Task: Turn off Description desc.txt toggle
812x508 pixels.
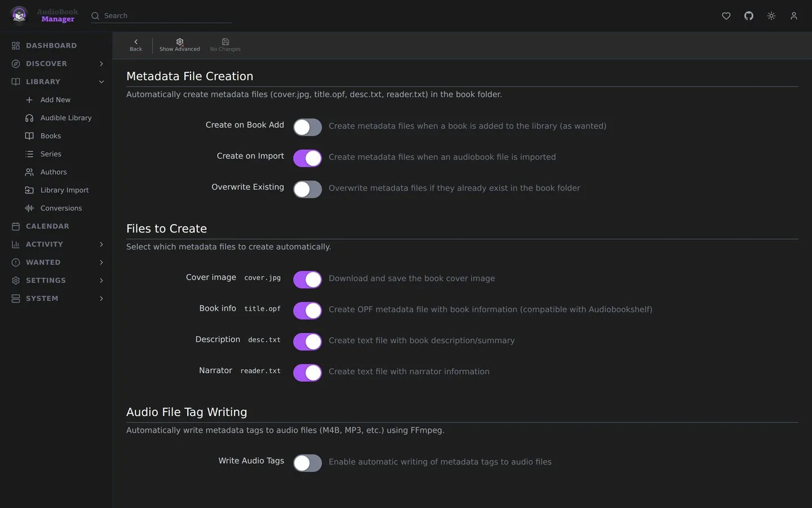Action: click(x=307, y=341)
